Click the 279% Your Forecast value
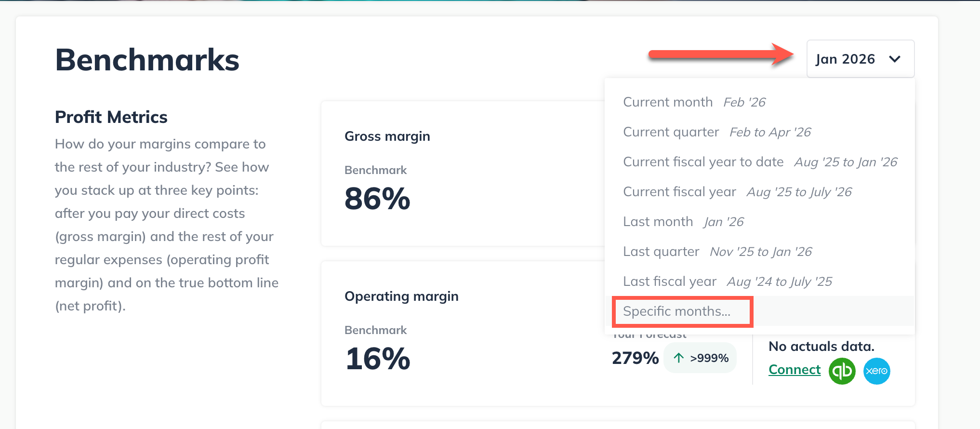This screenshot has height=429, width=980. [x=635, y=358]
